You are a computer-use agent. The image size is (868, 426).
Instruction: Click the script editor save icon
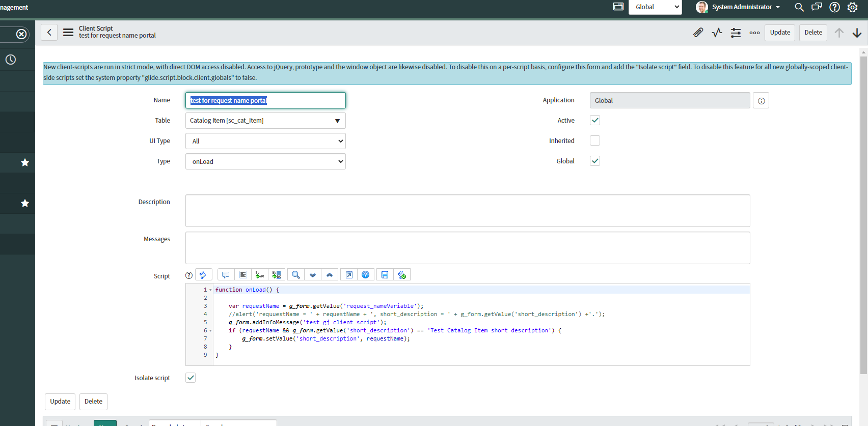click(385, 275)
